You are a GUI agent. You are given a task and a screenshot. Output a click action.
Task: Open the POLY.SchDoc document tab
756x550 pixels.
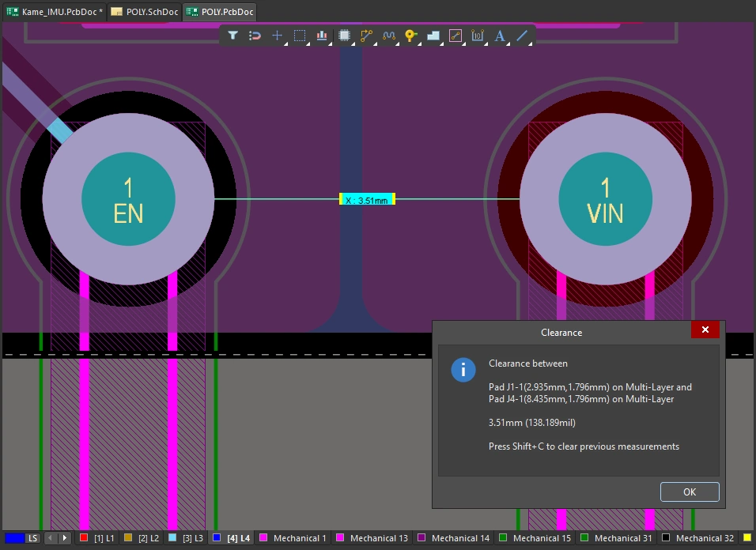click(x=145, y=11)
